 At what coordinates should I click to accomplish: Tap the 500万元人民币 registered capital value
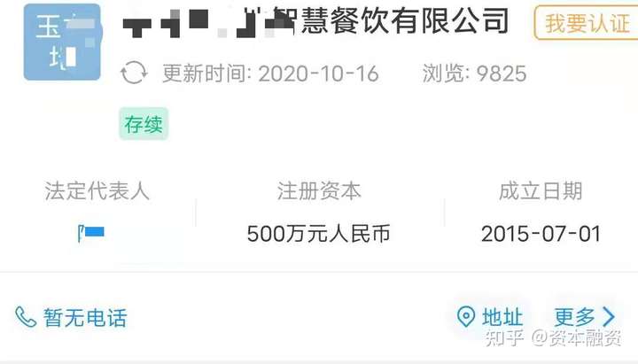[x=319, y=234]
